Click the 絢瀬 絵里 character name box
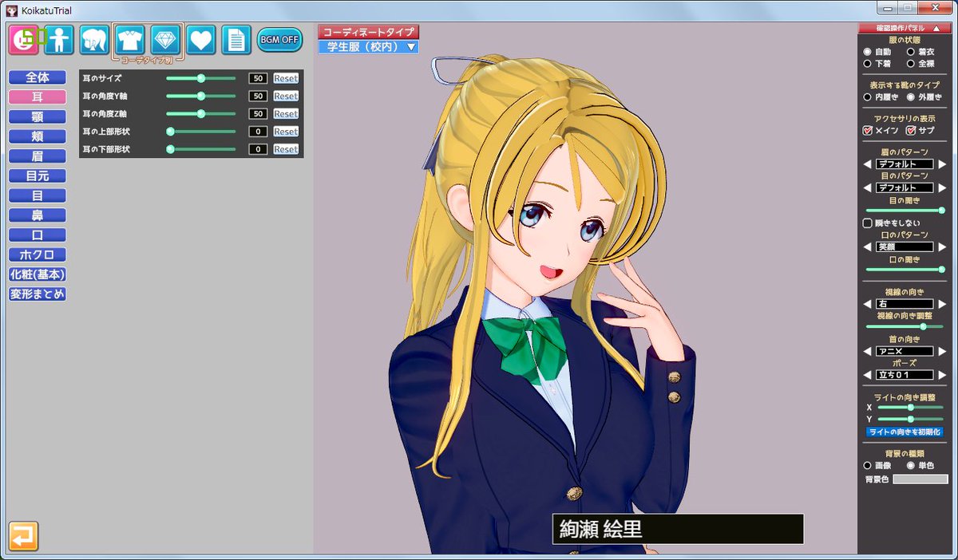The height and width of the screenshot is (560, 958). pyautogui.click(x=678, y=529)
